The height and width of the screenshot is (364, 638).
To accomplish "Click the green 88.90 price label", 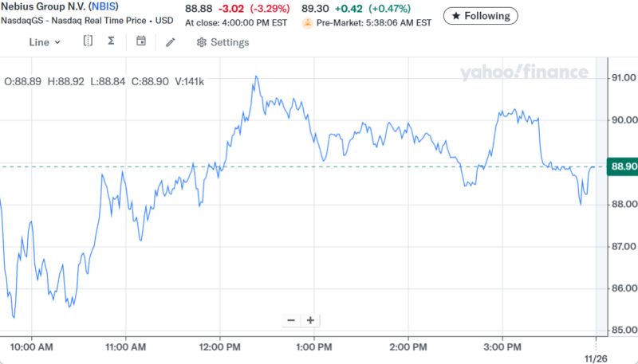I will pyautogui.click(x=622, y=166).
